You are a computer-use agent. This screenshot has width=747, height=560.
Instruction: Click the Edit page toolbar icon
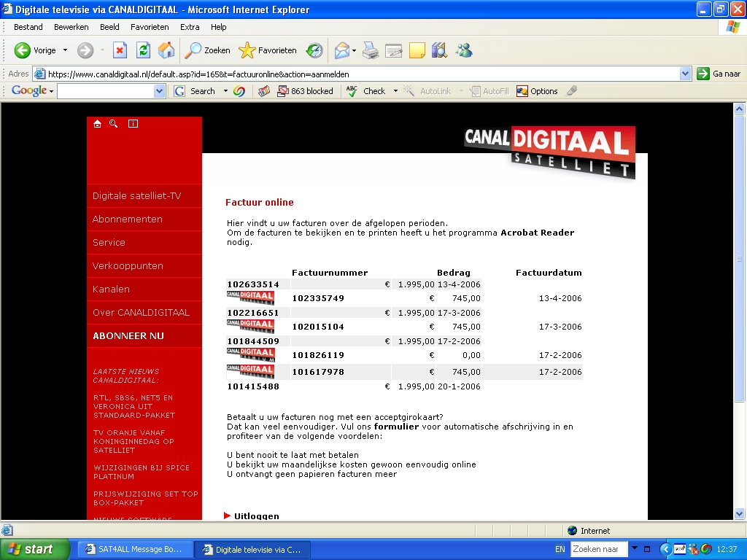[393, 50]
